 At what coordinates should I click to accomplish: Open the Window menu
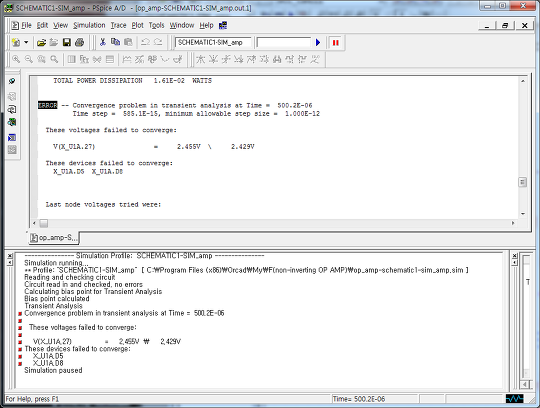point(182,25)
